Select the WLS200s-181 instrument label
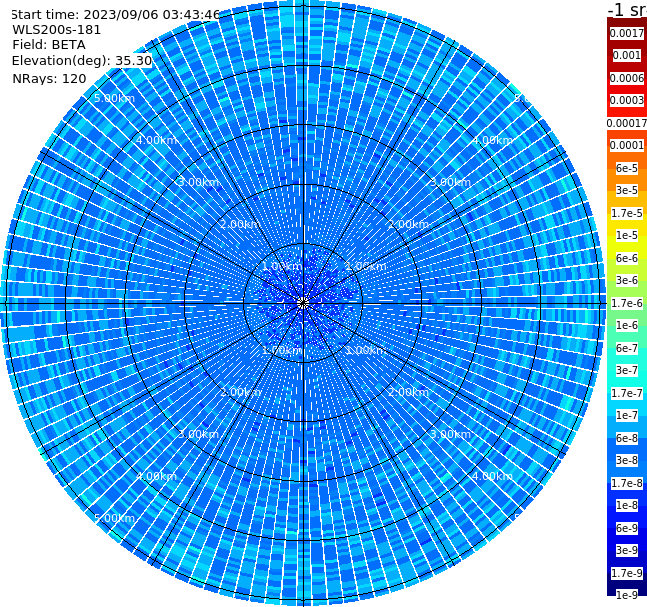647x607 pixels. [57, 30]
